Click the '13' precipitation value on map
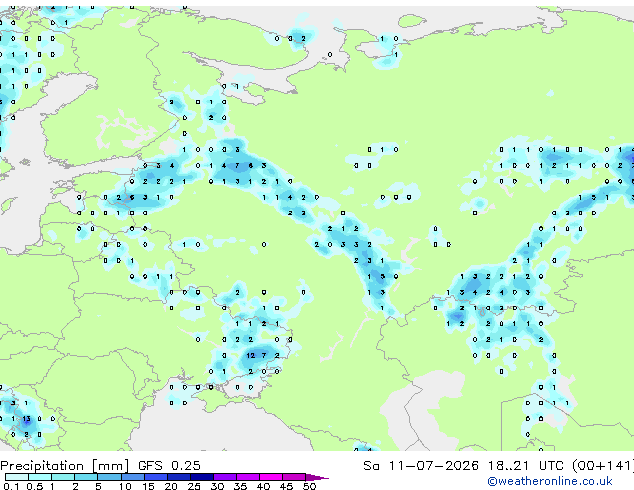The image size is (634, 490). pos(26,419)
